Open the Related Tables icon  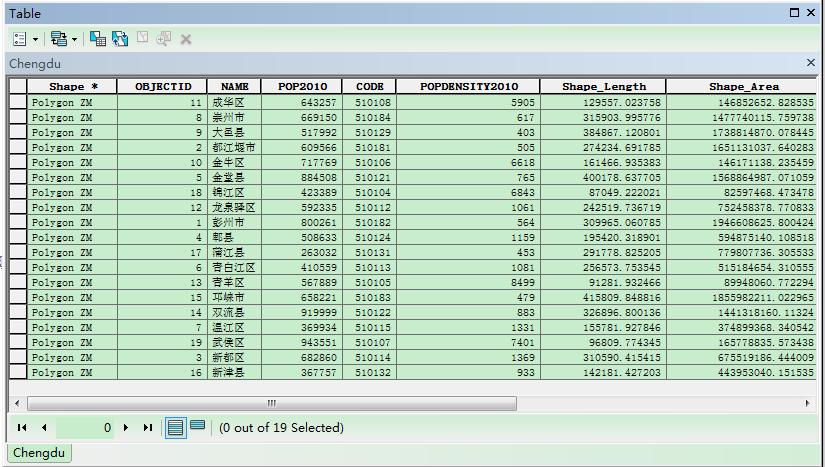coord(58,39)
